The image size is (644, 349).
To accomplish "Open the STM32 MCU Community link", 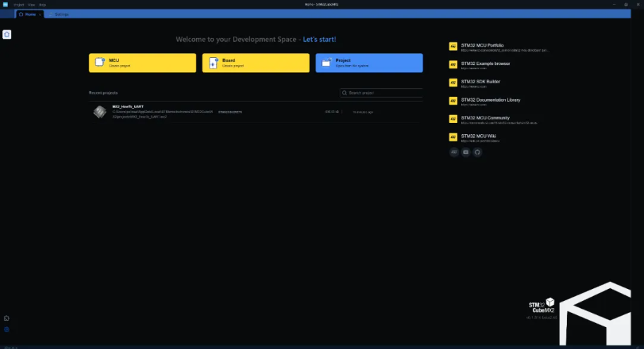I will pyautogui.click(x=485, y=117).
